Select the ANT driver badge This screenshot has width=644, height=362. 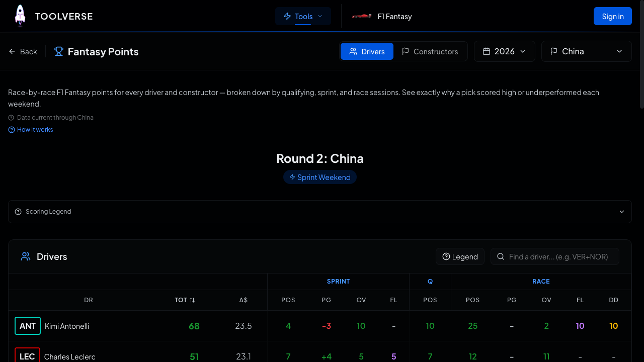pyautogui.click(x=28, y=326)
